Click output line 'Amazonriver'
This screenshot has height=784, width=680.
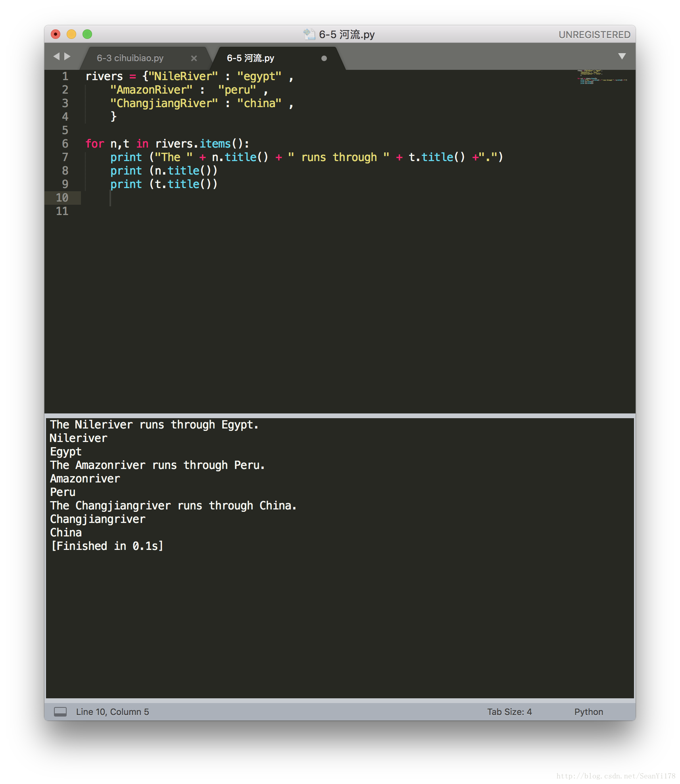pyautogui.click(x=85, y=479)
